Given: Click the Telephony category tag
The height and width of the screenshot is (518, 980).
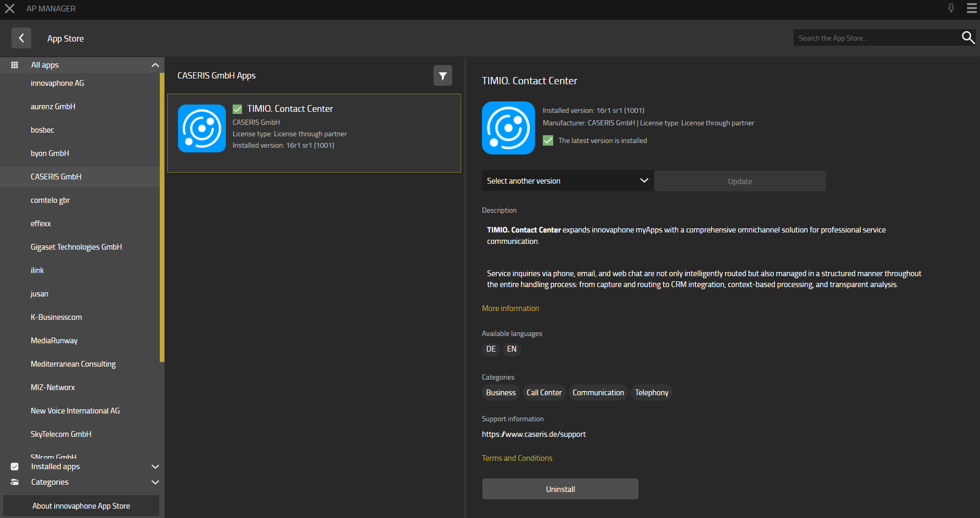Looking at the screenshot, I should 652,393.
